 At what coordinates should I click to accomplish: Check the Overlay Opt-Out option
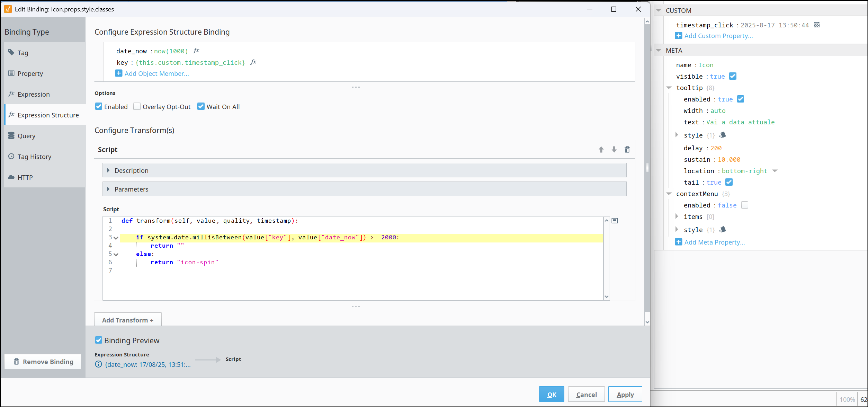click(x=137, y=107)
